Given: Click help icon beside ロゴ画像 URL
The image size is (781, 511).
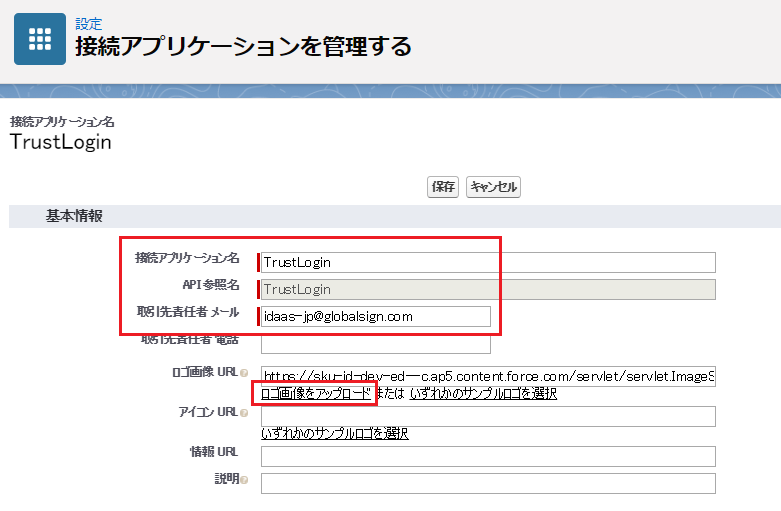Looking at the screenshot, I should click(244, 373).
